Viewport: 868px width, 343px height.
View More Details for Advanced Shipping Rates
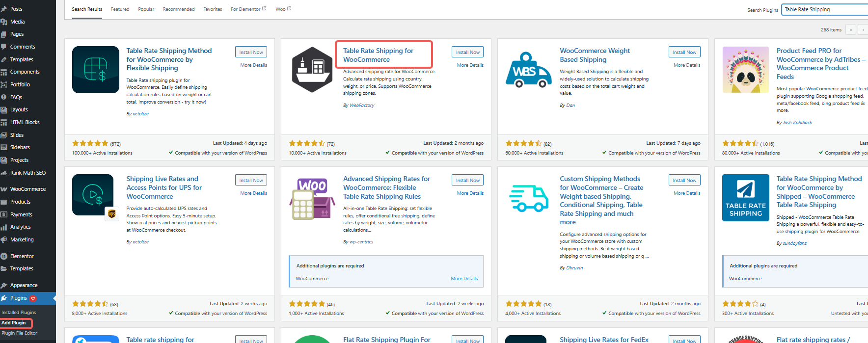pyautogui.click(x=470, y=193)
